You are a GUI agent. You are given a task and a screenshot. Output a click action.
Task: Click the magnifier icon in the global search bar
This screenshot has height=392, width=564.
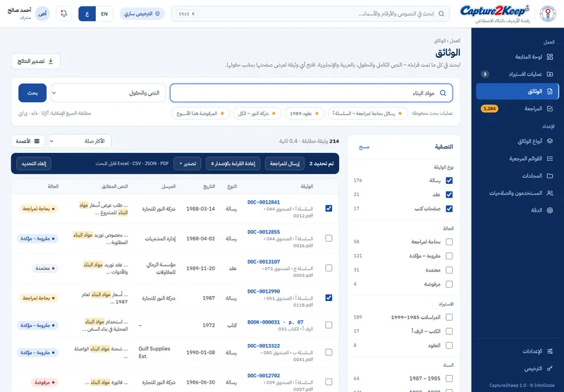(441, 13)
